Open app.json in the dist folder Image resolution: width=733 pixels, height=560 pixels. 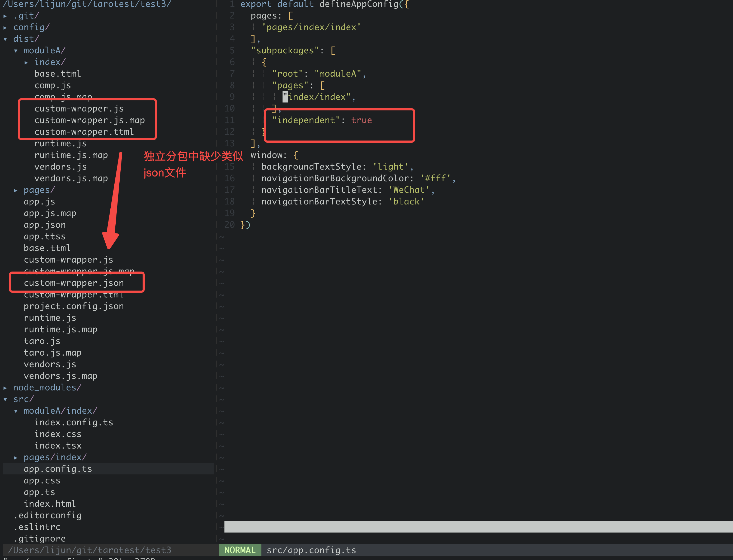click(45, 225)
